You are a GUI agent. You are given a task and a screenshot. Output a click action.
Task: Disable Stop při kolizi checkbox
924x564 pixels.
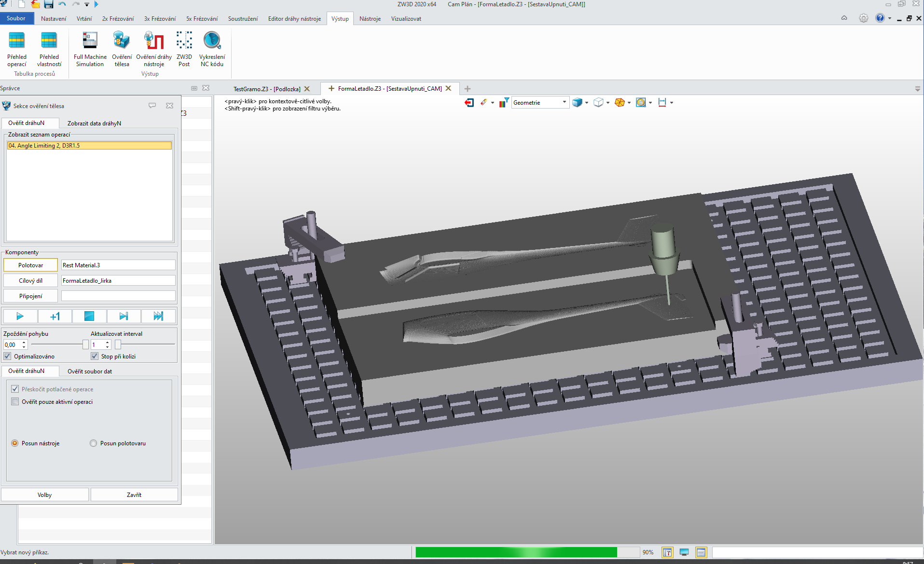(95, 356)
